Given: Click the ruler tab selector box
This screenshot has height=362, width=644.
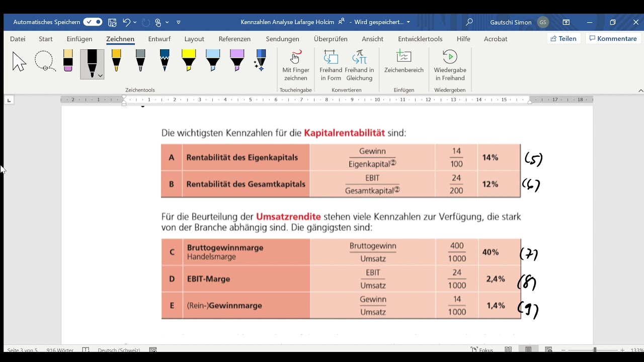Looking at the screenshot, I should pos(9,101).
